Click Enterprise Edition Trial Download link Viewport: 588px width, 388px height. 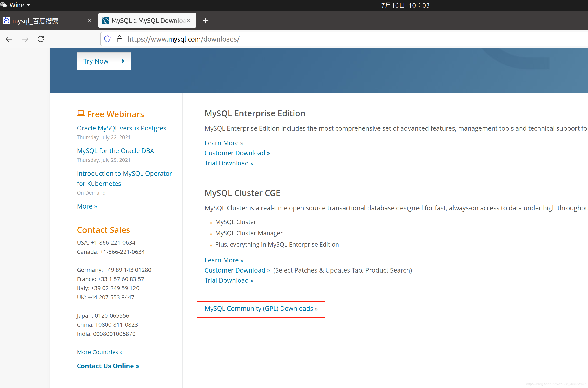(229, 163)
